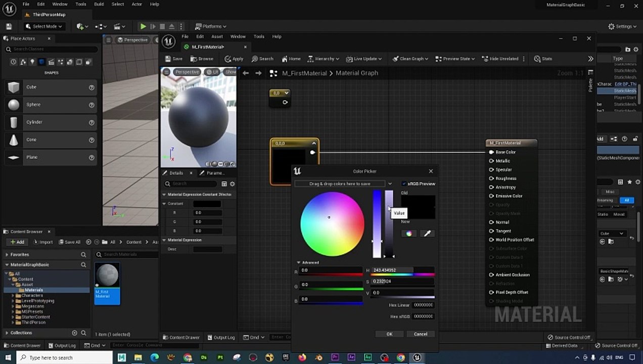Click the Search Classes field in Place Actors
This screenshot has width=643, height=364.
click(52, 49)
